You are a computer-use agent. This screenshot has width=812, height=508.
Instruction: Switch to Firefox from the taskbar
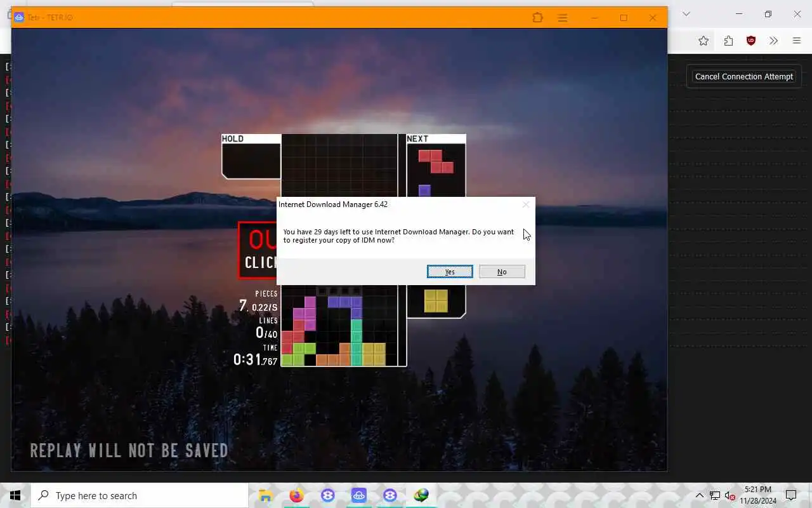point(296,495)
